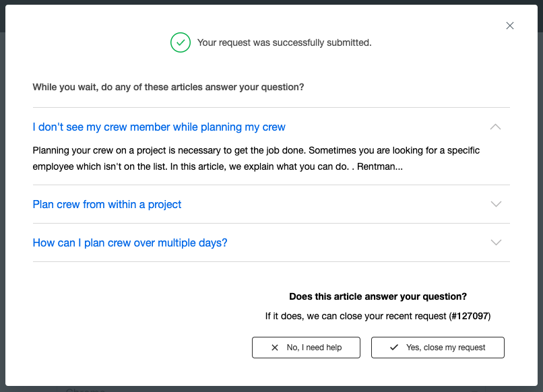Click the Chrome text behind the dialog
Viewport: 543px width, 392px height.
(85, 389)
